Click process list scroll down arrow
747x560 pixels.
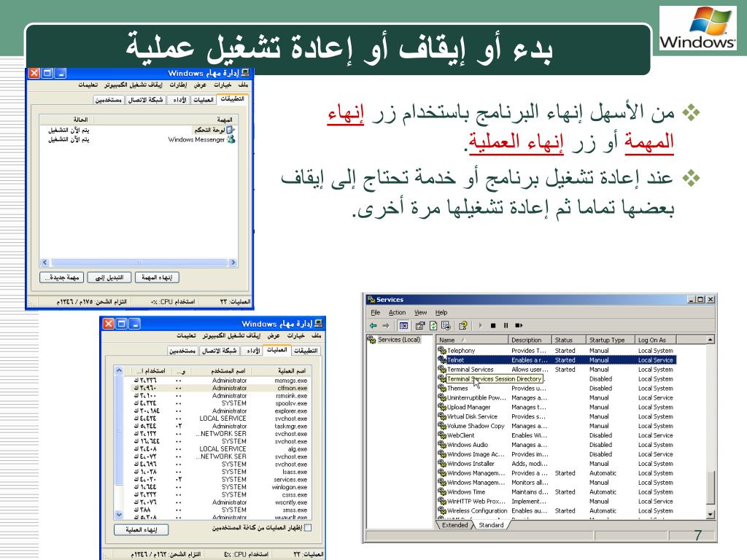[x=119, y=514]
